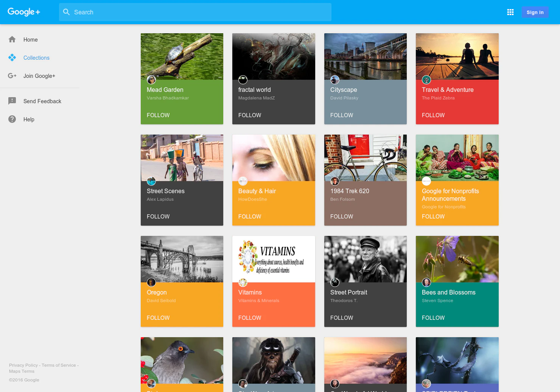Click the Help question mark icon
The image size is (560, 392).
(12, 119)
